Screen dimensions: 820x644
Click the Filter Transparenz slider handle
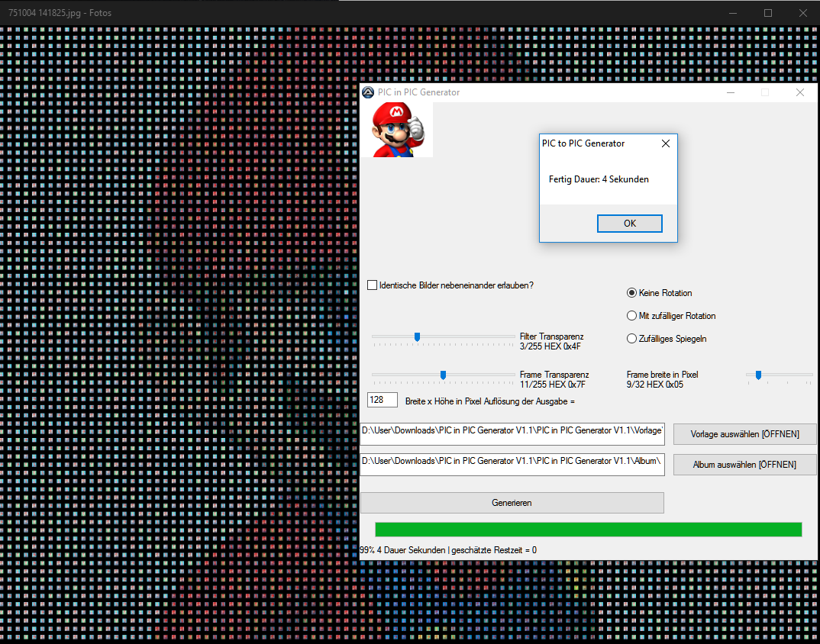(x=417, y=336)
